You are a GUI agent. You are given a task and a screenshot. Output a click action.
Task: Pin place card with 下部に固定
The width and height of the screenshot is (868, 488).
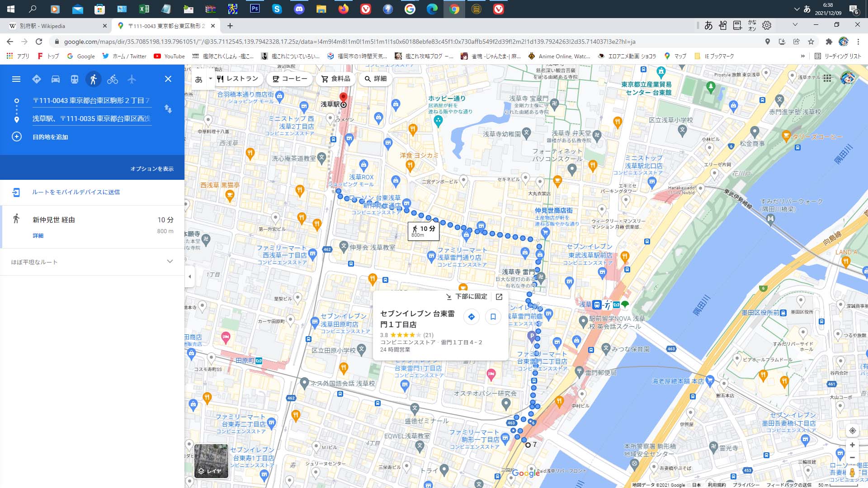(467, 296)
